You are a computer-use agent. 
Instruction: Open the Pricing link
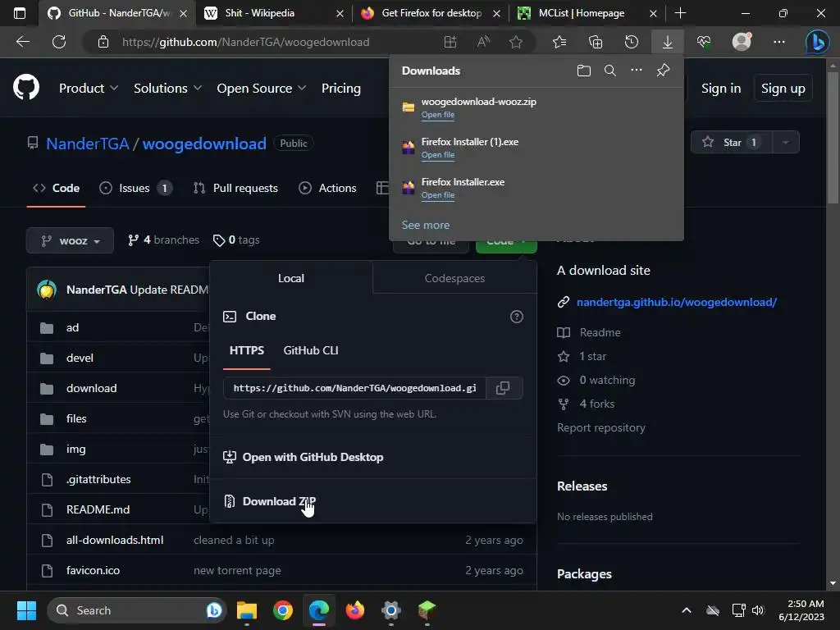point(340,88)
